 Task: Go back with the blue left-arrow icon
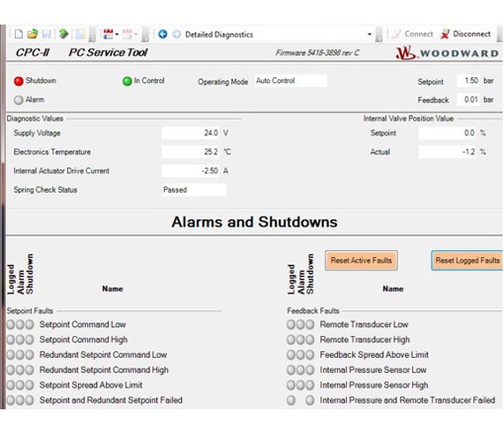[x=163, y=34]
